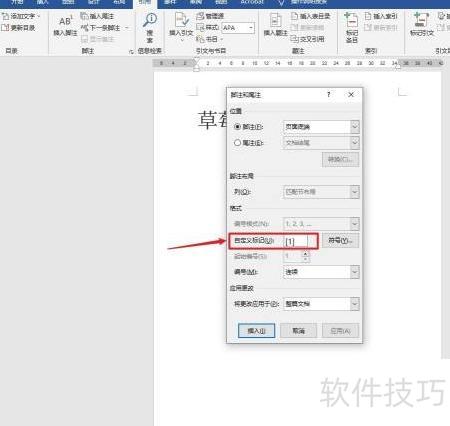
Task: Open the Search magnifier in the ribbon
Action: coord(150,20)
